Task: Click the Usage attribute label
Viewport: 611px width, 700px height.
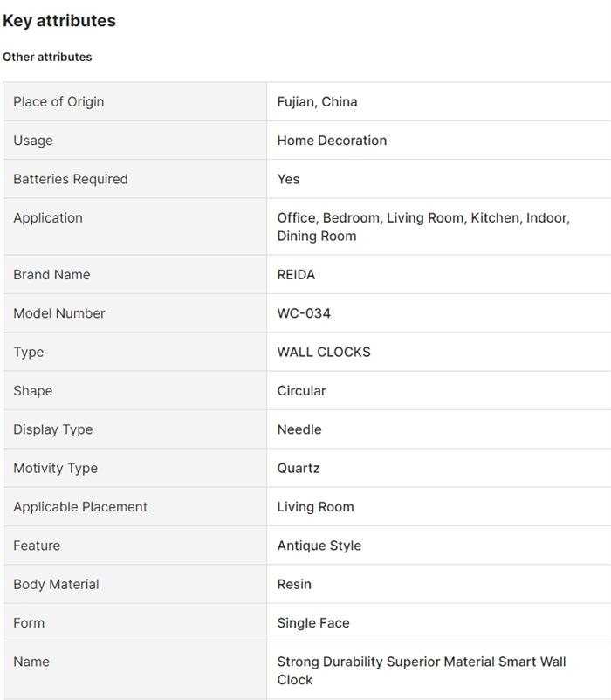Action: click(33, 141)
